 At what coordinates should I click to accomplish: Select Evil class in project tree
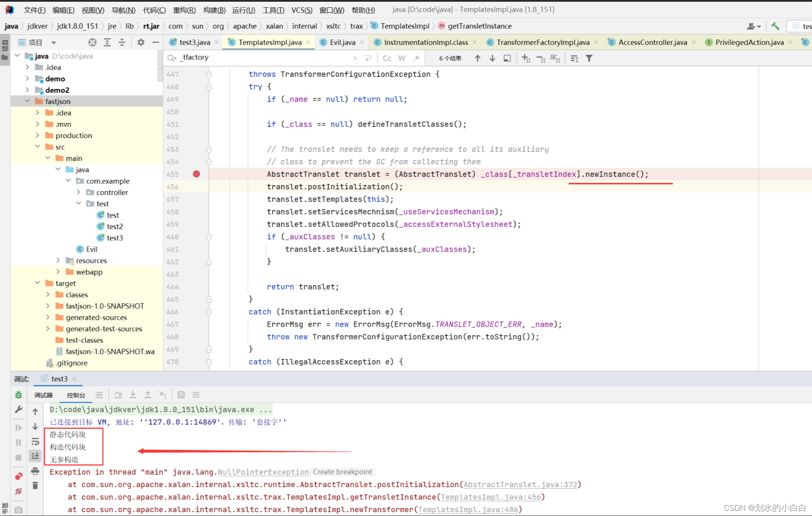tap(92, 249)
